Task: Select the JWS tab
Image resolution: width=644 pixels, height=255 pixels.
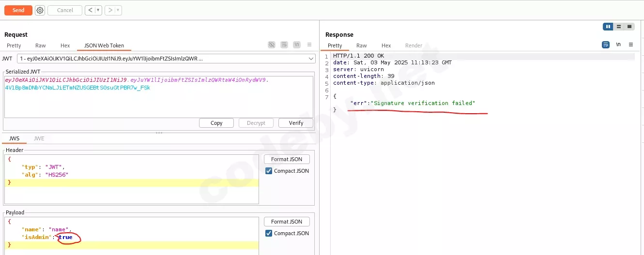Action: click(15, 138)
